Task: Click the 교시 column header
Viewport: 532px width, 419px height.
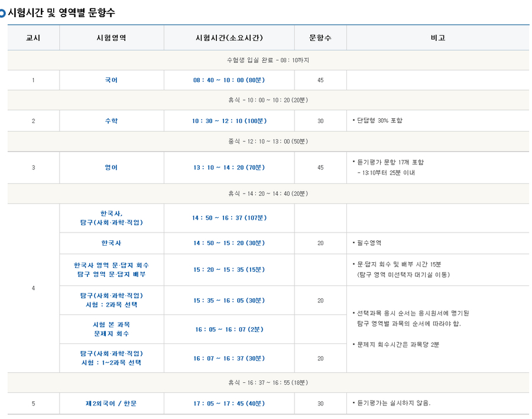Action: [33, 38]
